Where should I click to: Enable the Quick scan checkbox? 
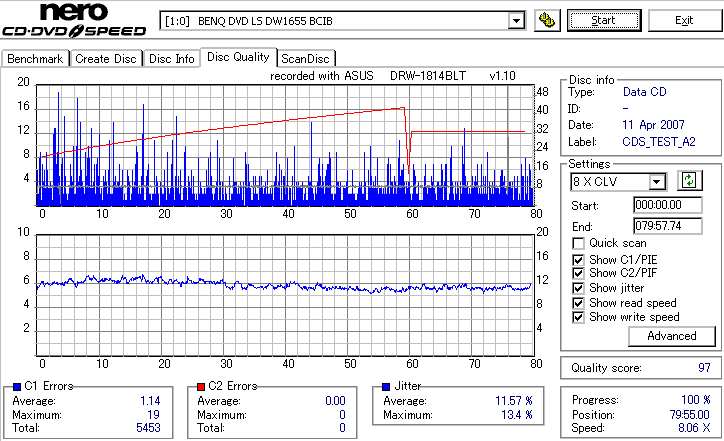(x=578, y=243)
